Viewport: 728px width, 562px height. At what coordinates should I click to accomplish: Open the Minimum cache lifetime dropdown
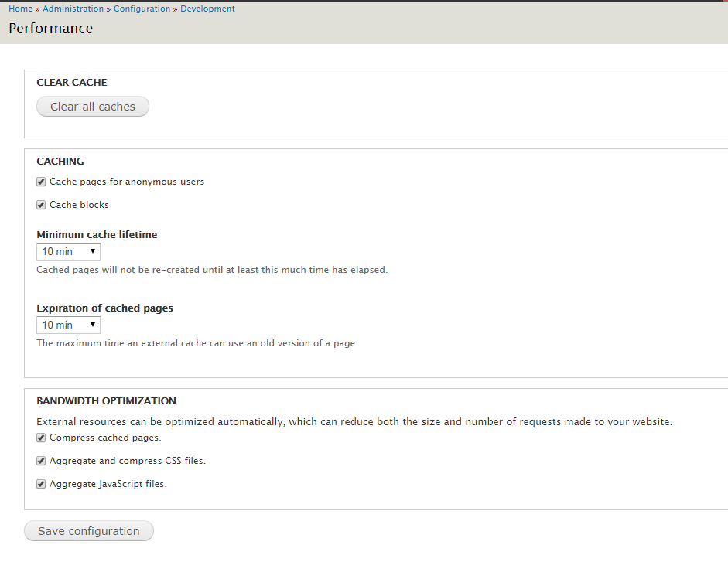tap(68, 251)
